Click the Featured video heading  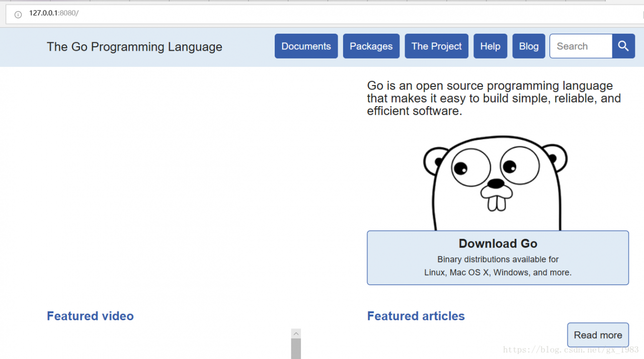click(90, 316)
